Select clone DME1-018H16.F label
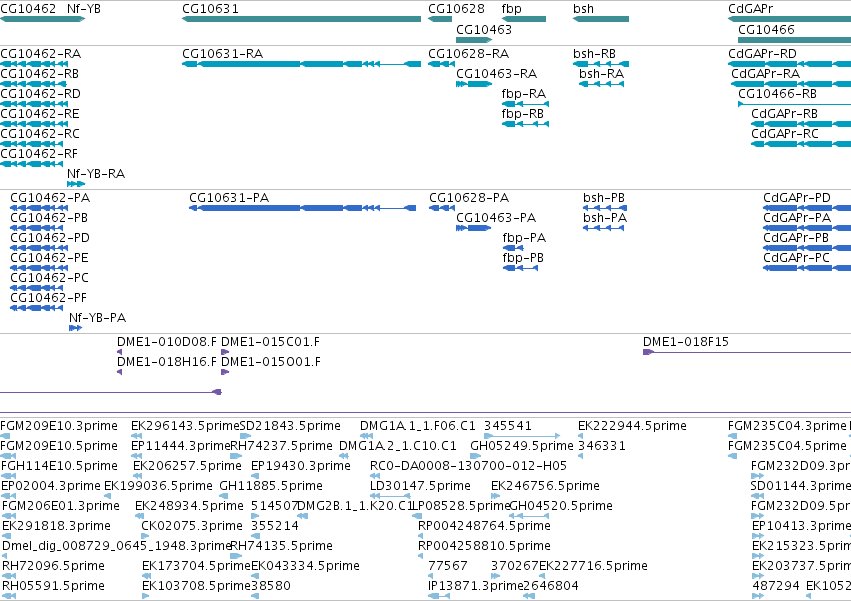The image size is (851, 601). click(x=167, y=362)
